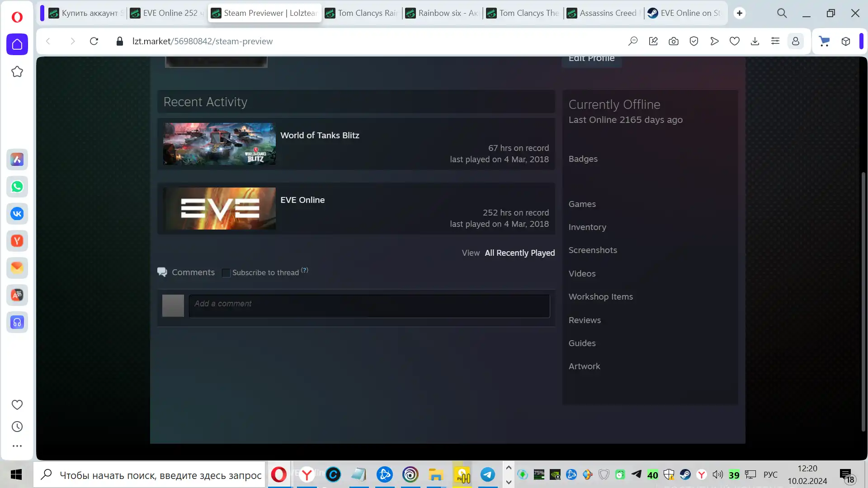Screen dimensions: 868x488
Task: Open shopping cart icon in toolbar
Action: [x=825, y=41]
